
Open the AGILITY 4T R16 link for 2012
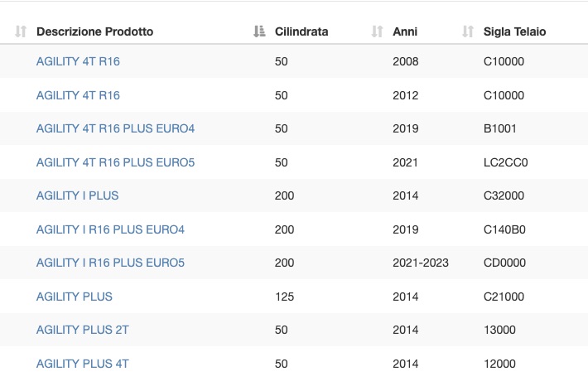tap(78, 95)
